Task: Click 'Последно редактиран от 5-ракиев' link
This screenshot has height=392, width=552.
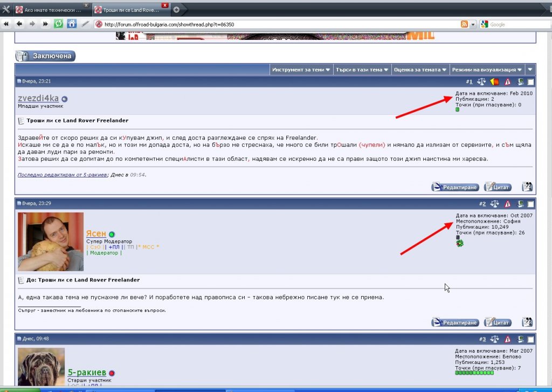Action: pos(63,175)
